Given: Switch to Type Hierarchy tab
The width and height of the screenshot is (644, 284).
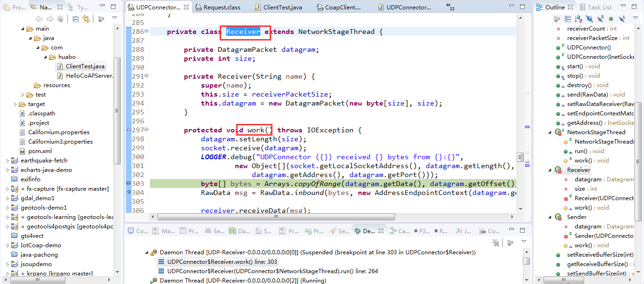Looking at the screenshot, I should coord(78,8).
